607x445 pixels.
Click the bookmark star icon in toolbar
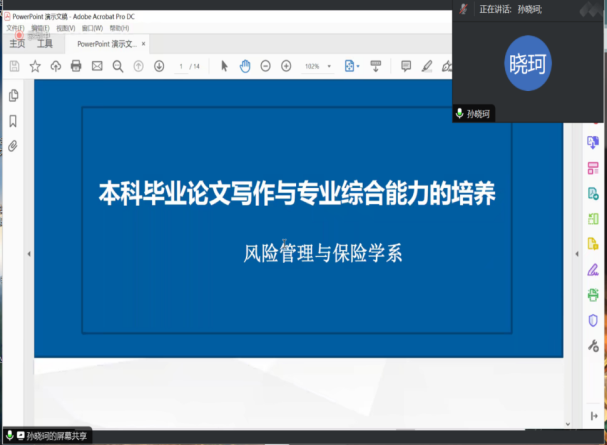pos(35,66)
